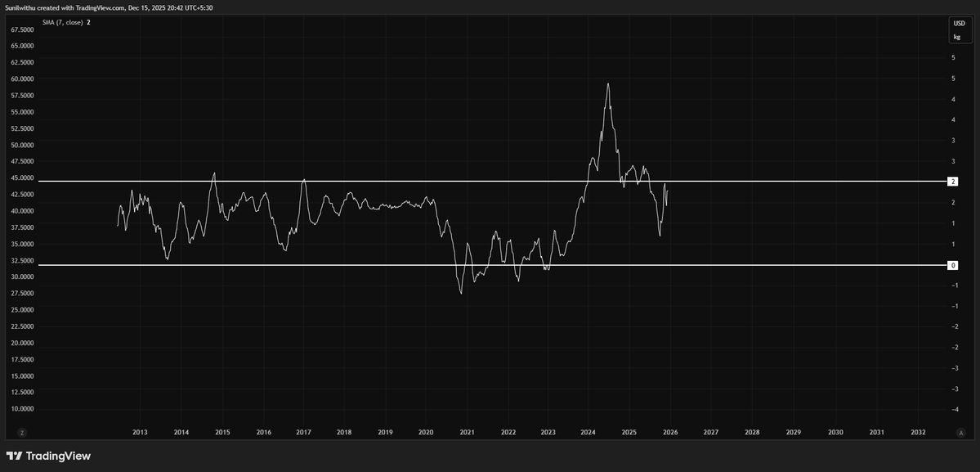The width and height of the screenshot is (980, 472).
Task: Click the 15.0000 price label on left scale
Action: point(23,376)
